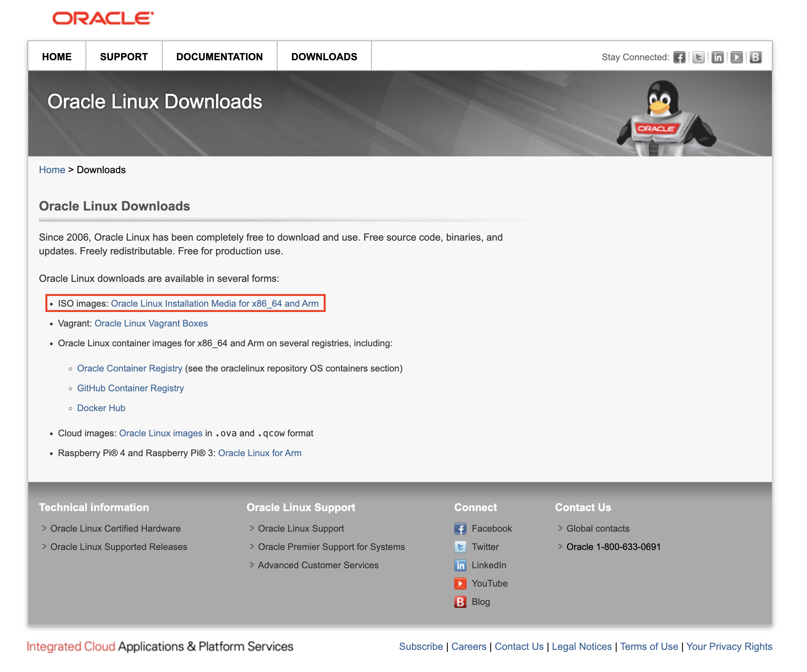Click the footer YouTube icon under Connect
The width and height of the screenshot is (807, 672).
point(460,584)
